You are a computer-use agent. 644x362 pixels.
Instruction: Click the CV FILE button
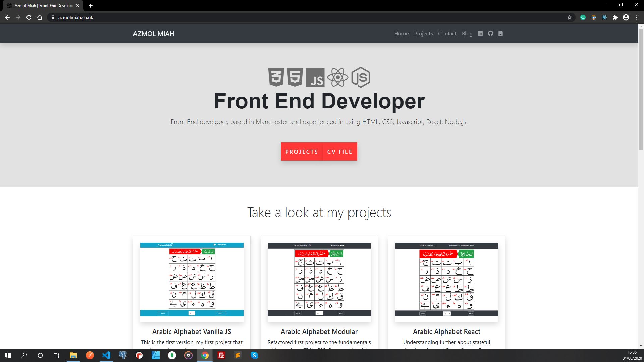coord(340,152)
